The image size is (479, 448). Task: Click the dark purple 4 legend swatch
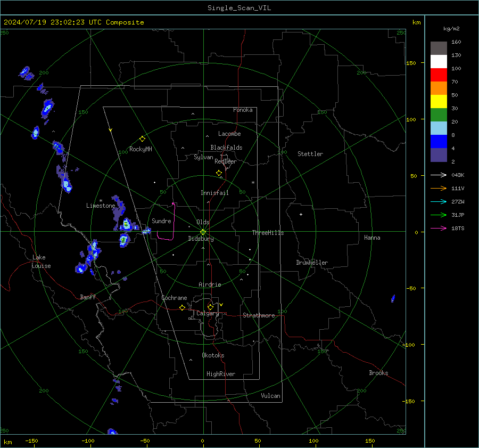pyautogui.click(x=439, y=154)
